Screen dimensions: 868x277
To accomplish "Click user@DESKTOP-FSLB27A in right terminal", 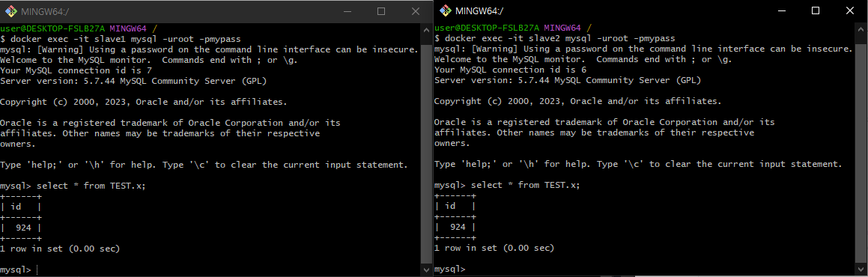I will tap(487, 28).
